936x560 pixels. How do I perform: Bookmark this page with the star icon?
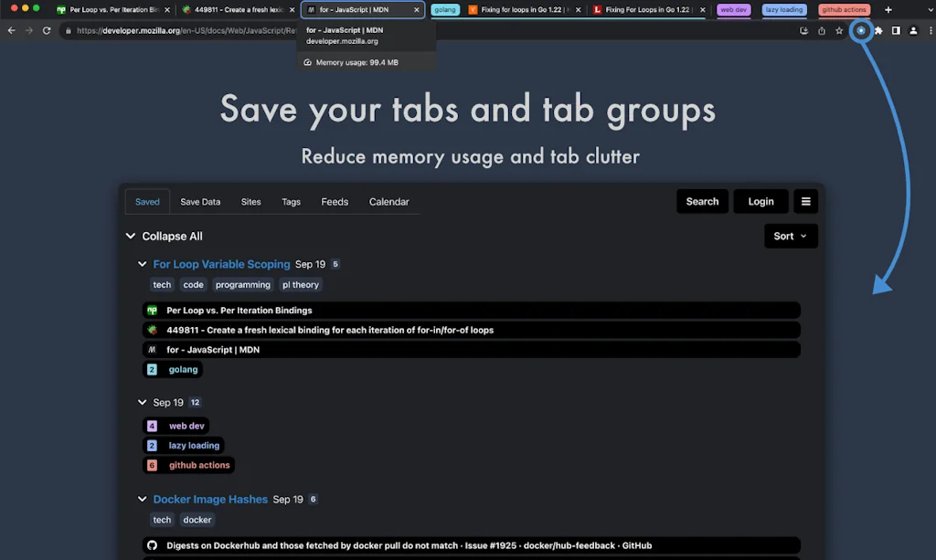(838, 30)
